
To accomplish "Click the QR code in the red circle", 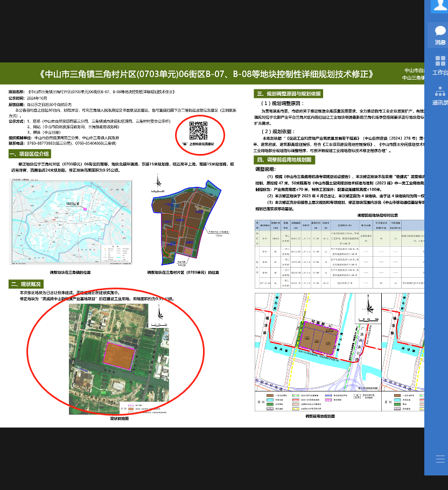I will pos(198,130).
